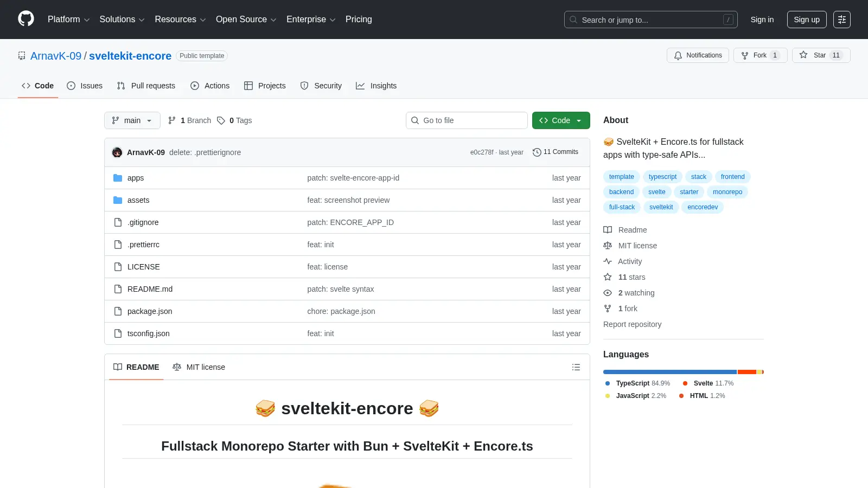This screenshot has height=488, width=868.
Task: Open the Actions tab
Action: point(210,86)
